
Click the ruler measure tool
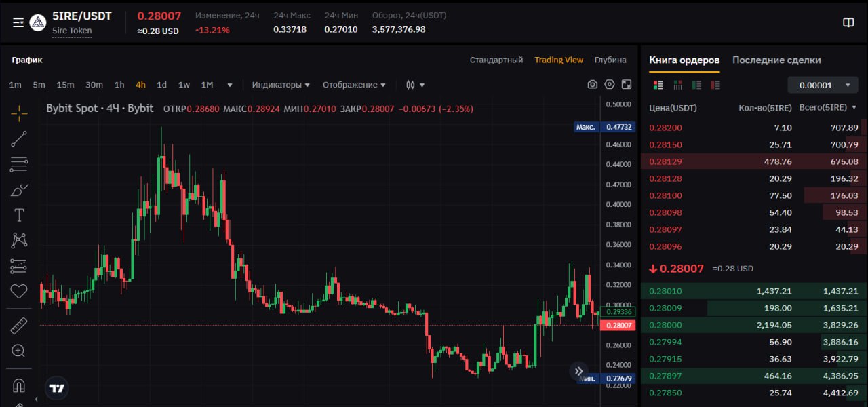19,326
